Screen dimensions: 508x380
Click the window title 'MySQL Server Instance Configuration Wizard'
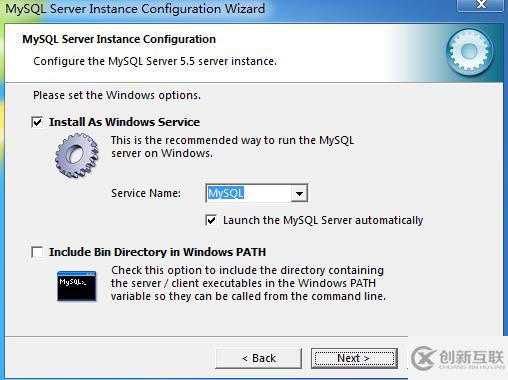click(135, 9)
